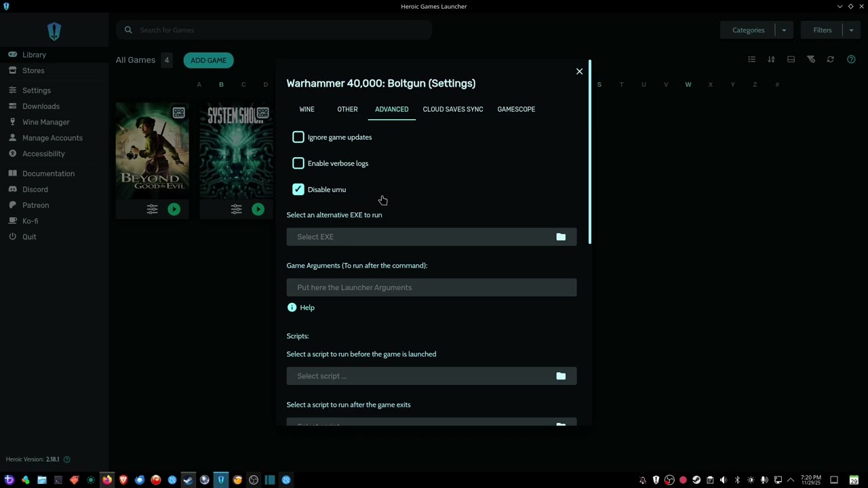Select the ADVANCED tab
The height and width of the screenshot is (488, 868).
392,109
